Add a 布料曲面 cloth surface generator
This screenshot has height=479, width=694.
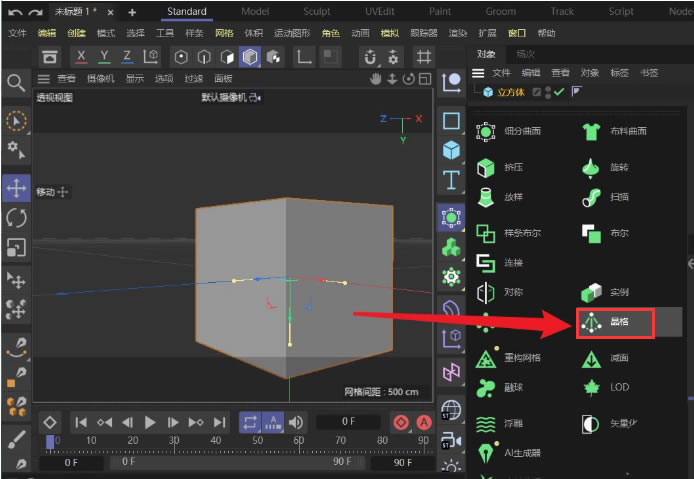(615, 131)
